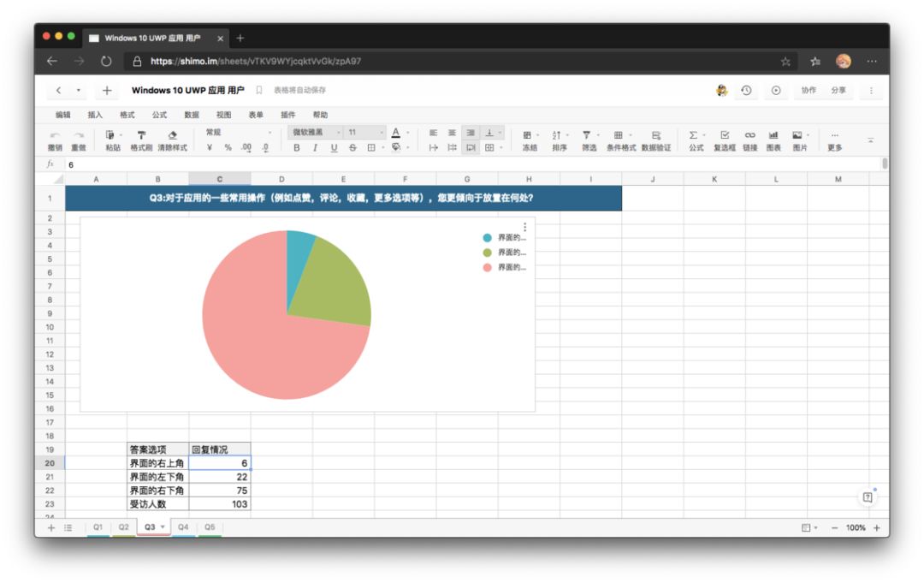This screenshot has width=924, height=583.
Task: Toggle Bold formatting
Action: click(x=296, y=148)
